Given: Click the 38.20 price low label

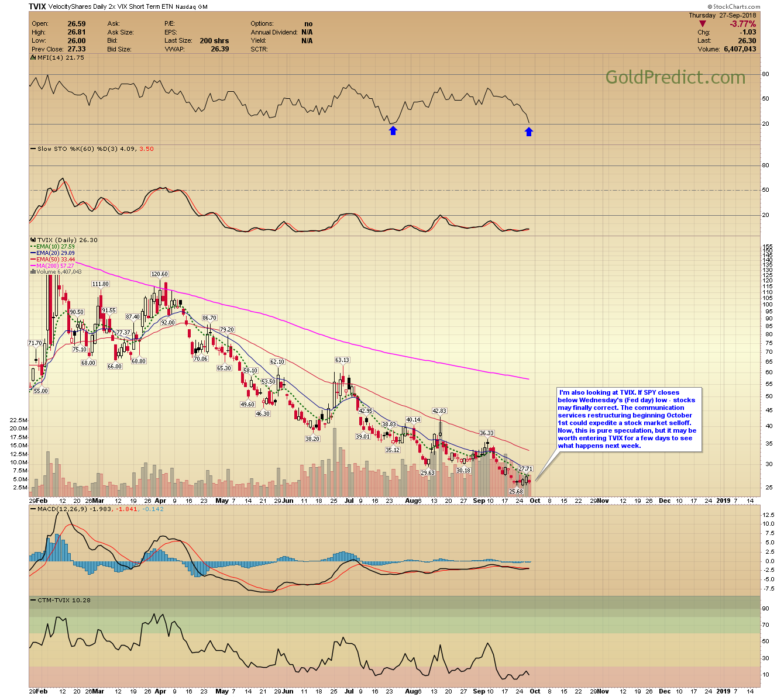Looking at the screenshot, I should [312, 439].
